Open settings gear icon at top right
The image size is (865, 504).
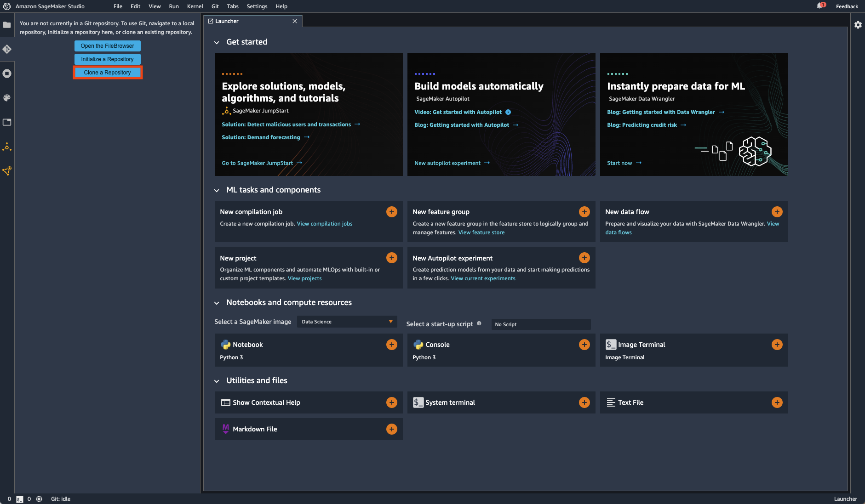point(858,25)
